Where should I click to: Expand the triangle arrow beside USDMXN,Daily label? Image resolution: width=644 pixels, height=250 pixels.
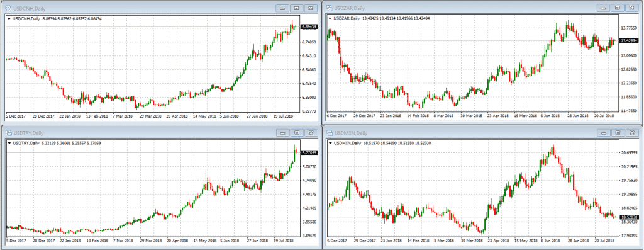click(330, 143)
